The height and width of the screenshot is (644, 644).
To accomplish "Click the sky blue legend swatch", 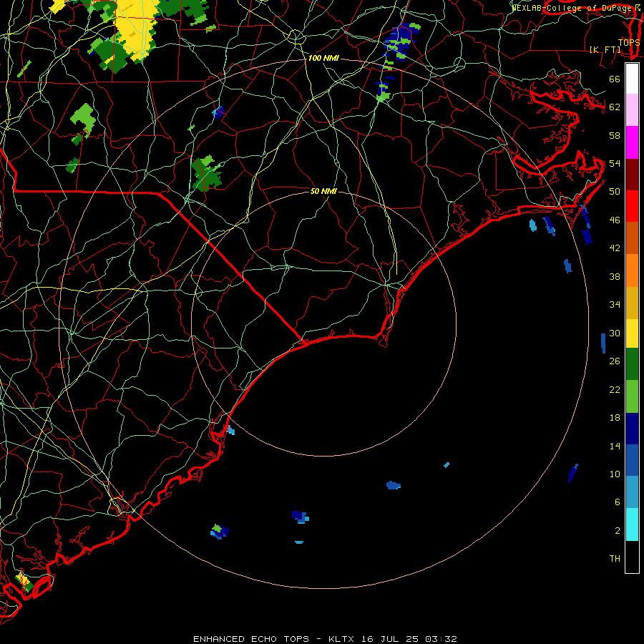I will click(632, 492).
